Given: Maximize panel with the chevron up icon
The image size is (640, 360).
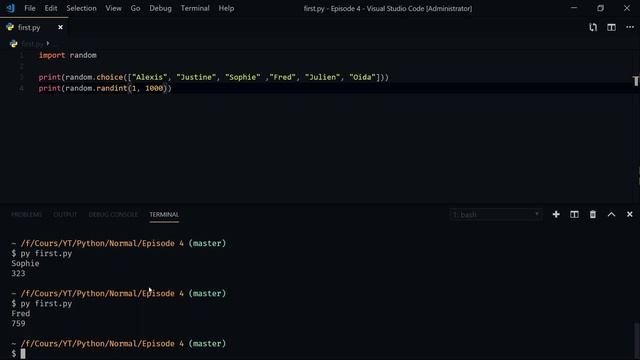Looking at the screenshot, I should click(x=611, y=215).
